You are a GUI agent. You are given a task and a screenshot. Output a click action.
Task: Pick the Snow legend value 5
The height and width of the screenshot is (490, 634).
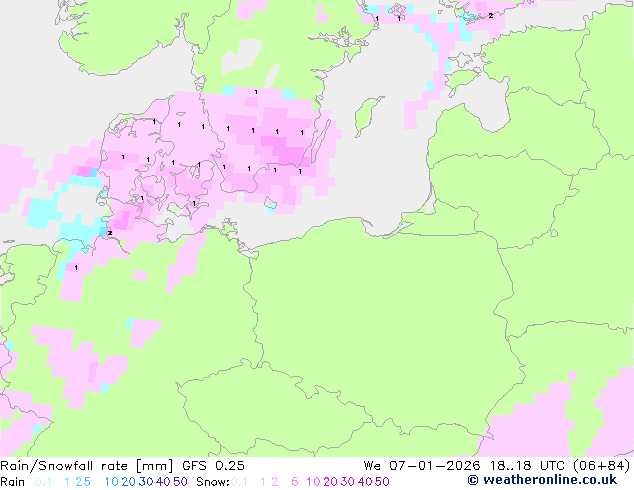295,482
